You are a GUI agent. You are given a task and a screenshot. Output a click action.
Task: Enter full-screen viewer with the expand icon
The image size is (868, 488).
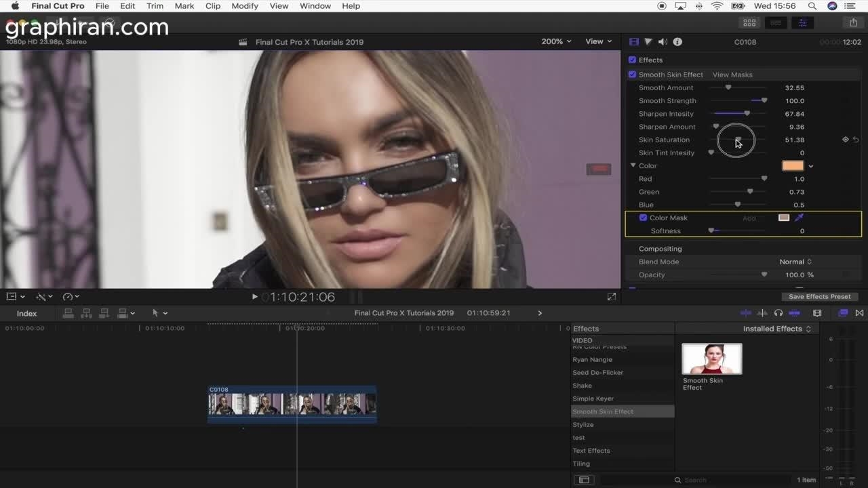coord(612,297)
